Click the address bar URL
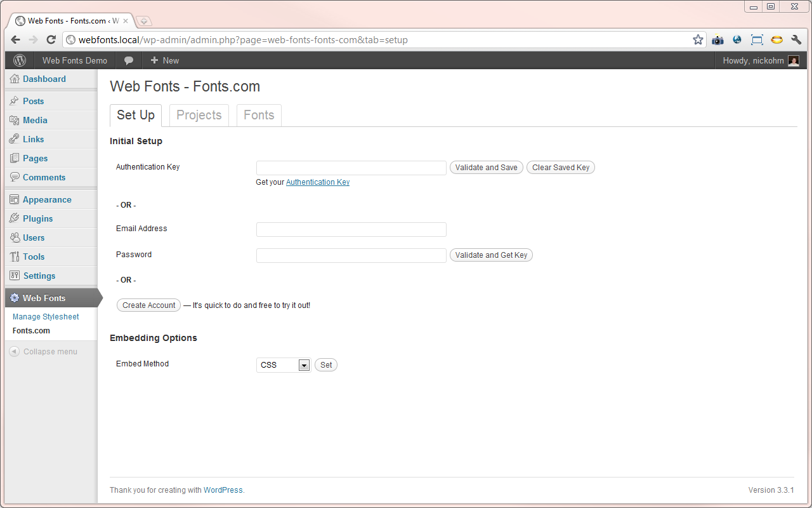The height and width of the screenshot is (508, 812). click(243, 40)
